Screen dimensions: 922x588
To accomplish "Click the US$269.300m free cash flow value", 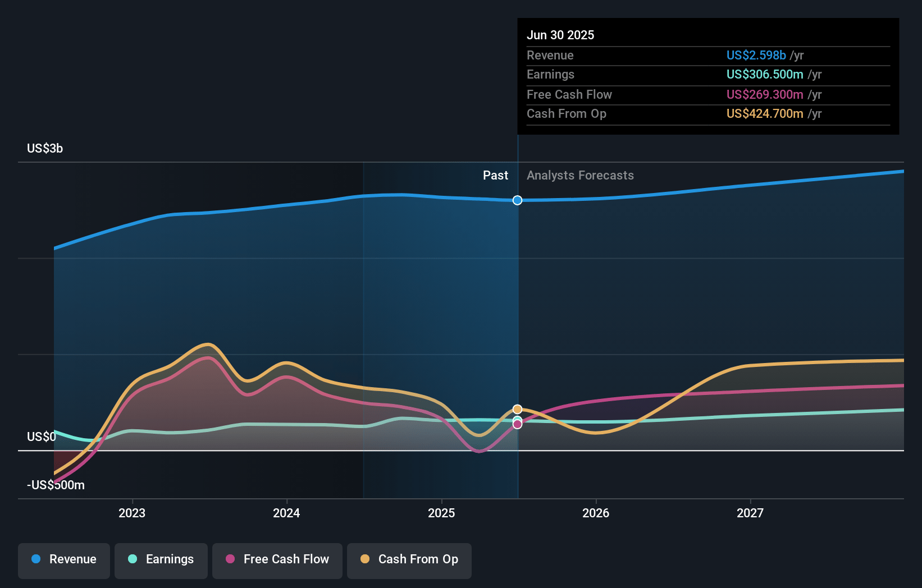I will pyautogui.click(x=765, y=94).
